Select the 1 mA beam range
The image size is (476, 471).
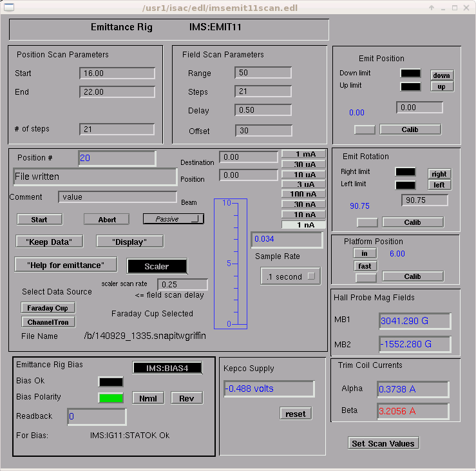tap(303, 154)
